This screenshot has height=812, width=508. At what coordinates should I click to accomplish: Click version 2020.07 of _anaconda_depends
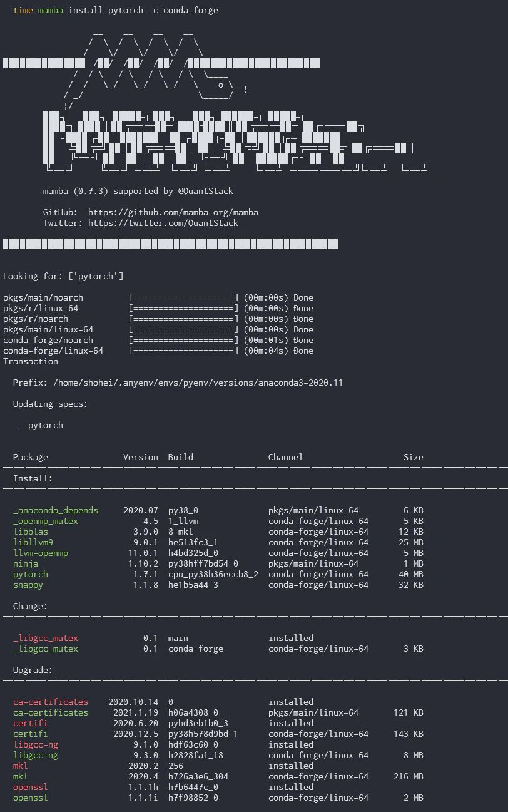pos(141,510)
